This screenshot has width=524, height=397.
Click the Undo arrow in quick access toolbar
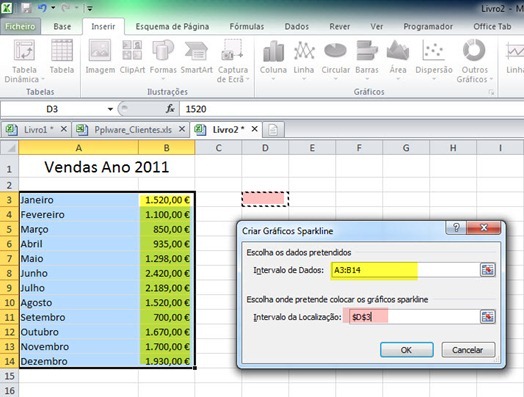coord(42,8)
